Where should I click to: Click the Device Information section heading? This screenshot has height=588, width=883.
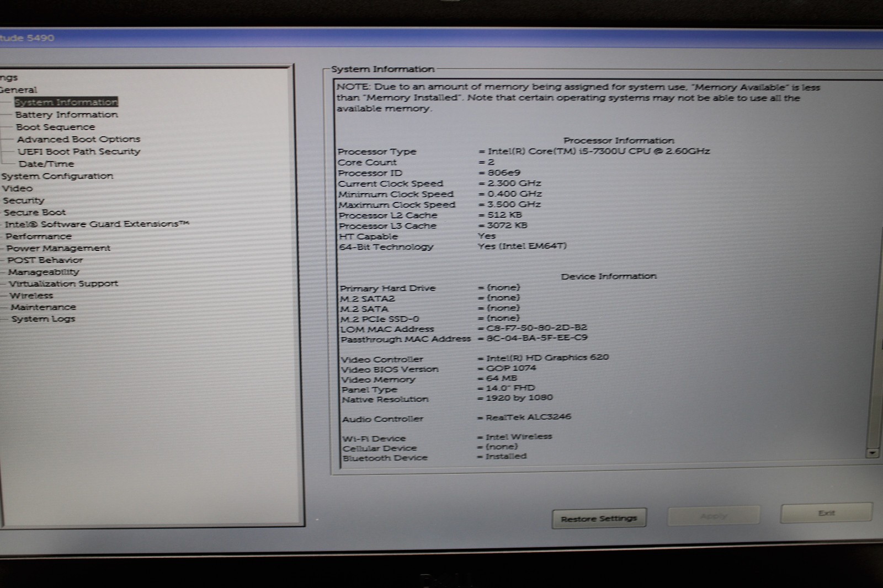click(x=609, y=276)
